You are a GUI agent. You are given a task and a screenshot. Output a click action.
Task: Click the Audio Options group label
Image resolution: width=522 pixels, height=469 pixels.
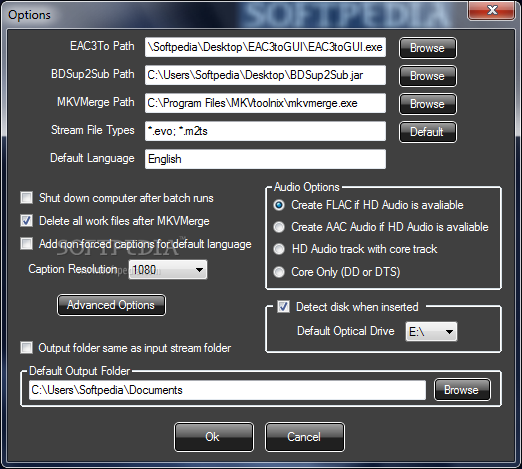(307, 187)
